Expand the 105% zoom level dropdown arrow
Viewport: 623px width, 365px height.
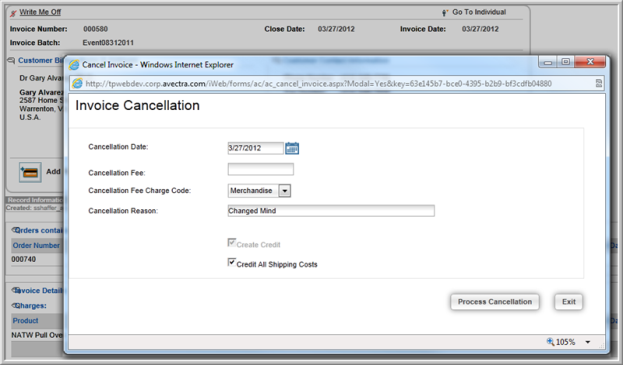(588, 342)
